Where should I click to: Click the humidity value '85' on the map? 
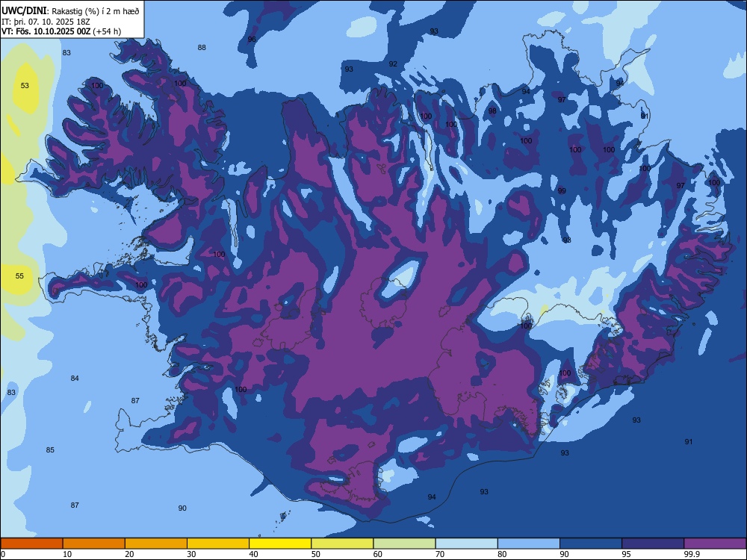(x=50, y=450)
